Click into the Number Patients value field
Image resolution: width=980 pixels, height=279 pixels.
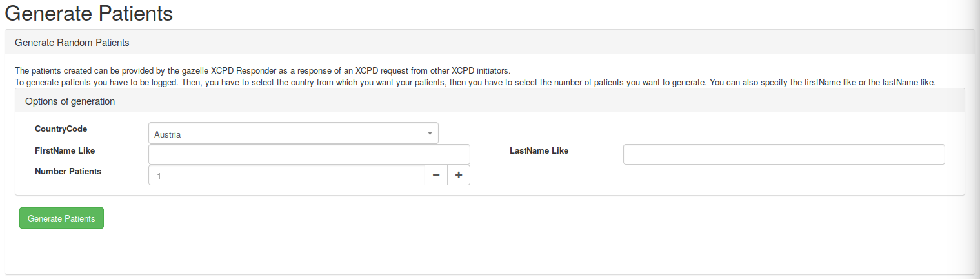click(x=286, y=175)
